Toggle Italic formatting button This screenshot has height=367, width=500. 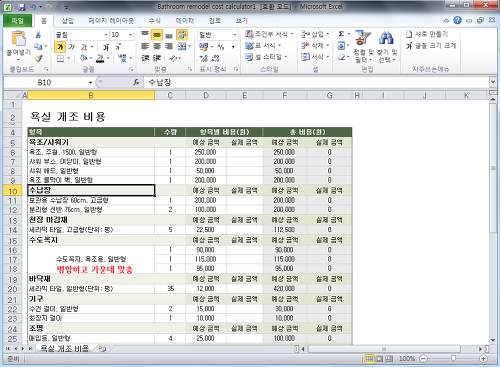coord(71,47)
